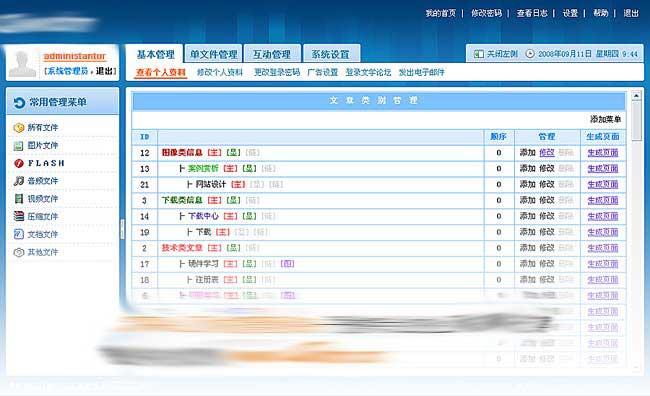The image size is (650, 396).
Task: Toggle [显] tag on 技术类文章 row
Action: click(x=233, y=248)
